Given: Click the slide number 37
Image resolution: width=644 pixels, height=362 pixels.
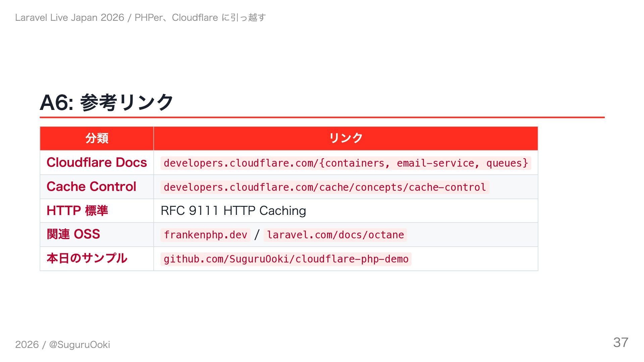Looking at the screenshot, I should click(621, 343).
